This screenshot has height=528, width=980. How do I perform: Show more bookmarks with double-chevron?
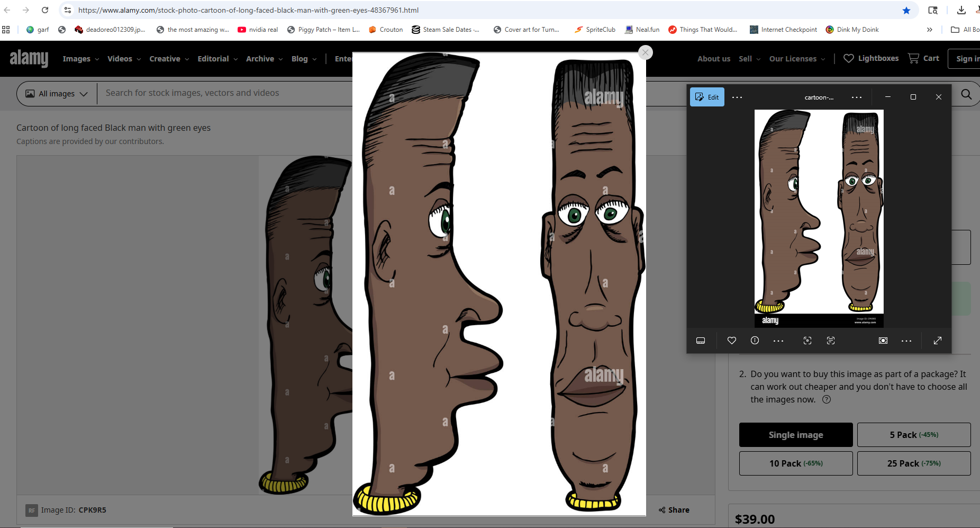tap(930, 30)
